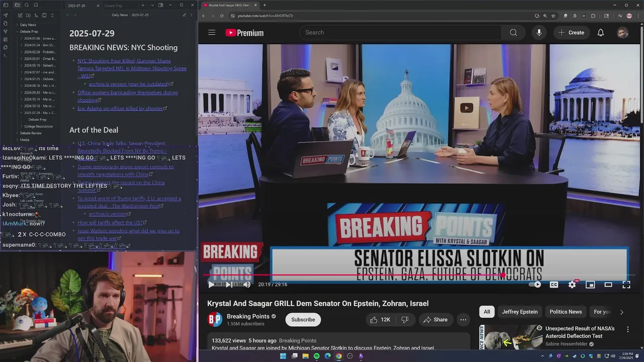Skip to next video

click(x=228, y=285)
